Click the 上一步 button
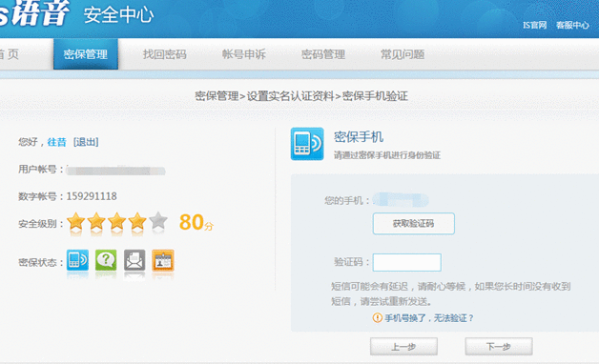 [x=403, y=347]
